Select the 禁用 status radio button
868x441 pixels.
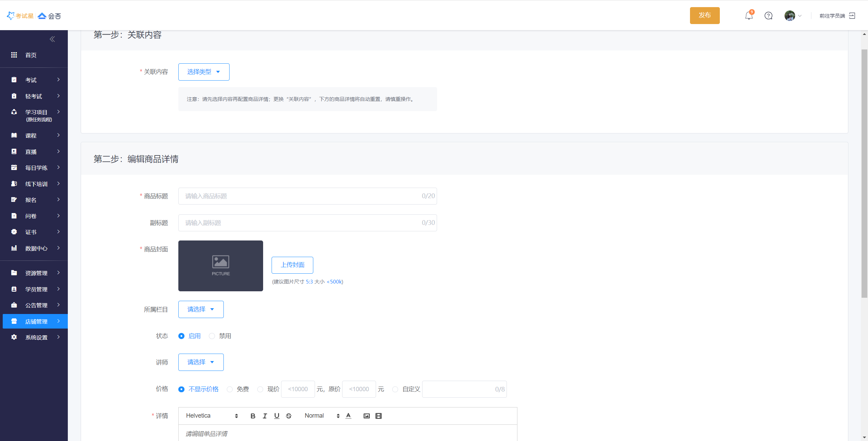[x=212, y=336]
